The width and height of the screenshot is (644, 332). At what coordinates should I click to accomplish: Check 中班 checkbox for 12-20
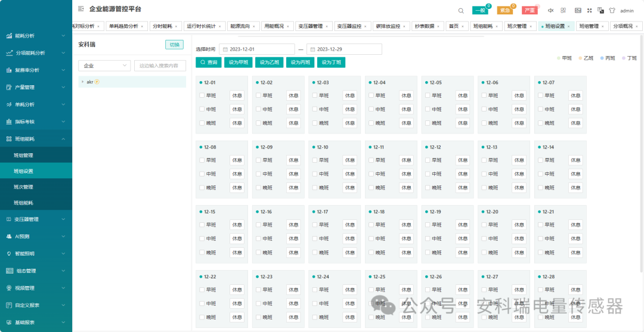tap(484, 238)
